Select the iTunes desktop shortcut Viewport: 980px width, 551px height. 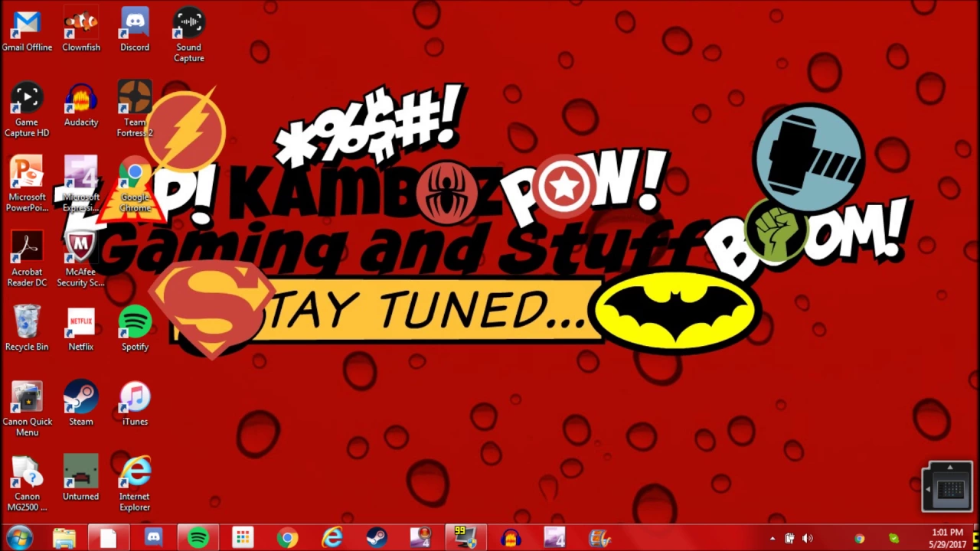coord(135,403)
